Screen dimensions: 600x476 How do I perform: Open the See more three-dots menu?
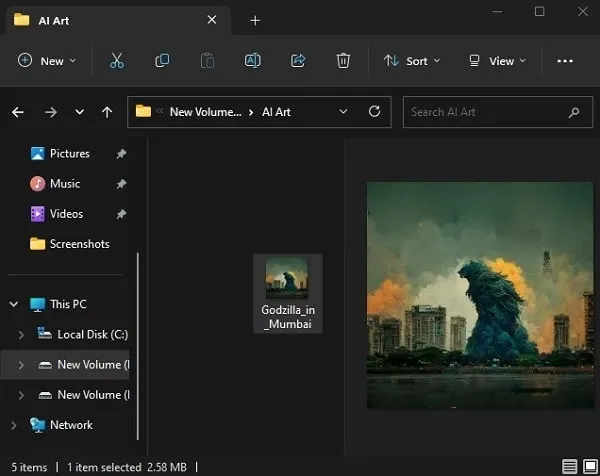click(565, 61)
